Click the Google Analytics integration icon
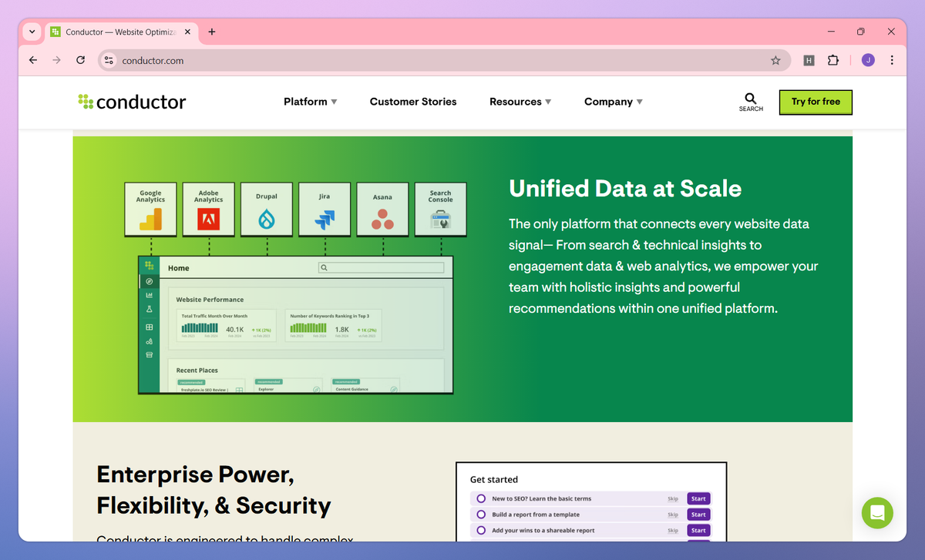The image size is (925, 560). [x=150, y=220]
